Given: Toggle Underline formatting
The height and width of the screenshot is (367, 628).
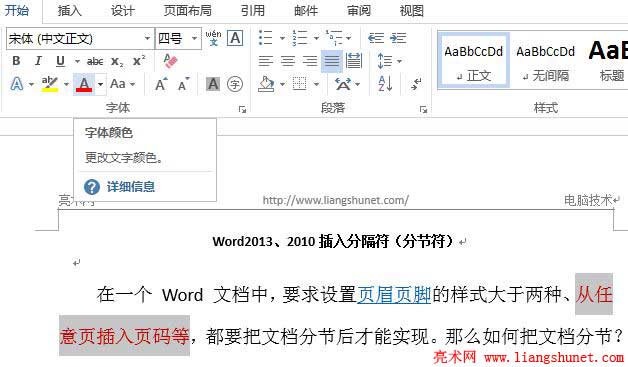Looking at the screenshot, I should pos(60,61).
